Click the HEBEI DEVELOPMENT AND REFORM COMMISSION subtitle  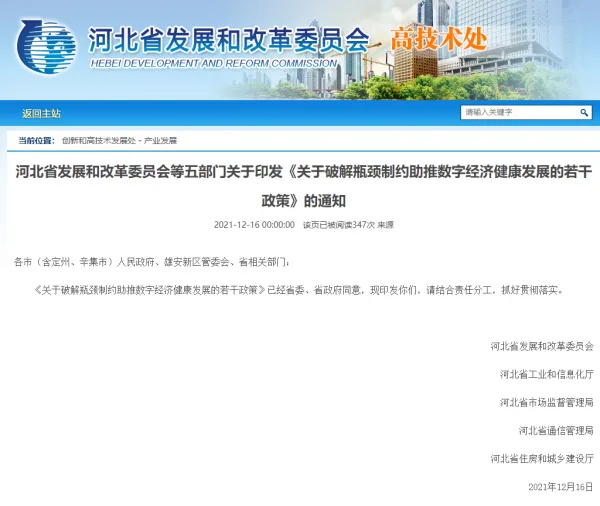click(214, 64)
